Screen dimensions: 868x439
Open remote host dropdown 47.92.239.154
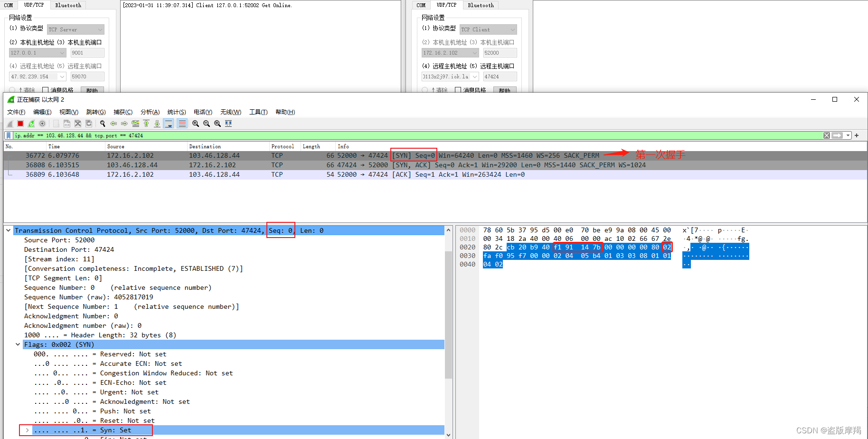pyautogui.click(x=38, y=76)
